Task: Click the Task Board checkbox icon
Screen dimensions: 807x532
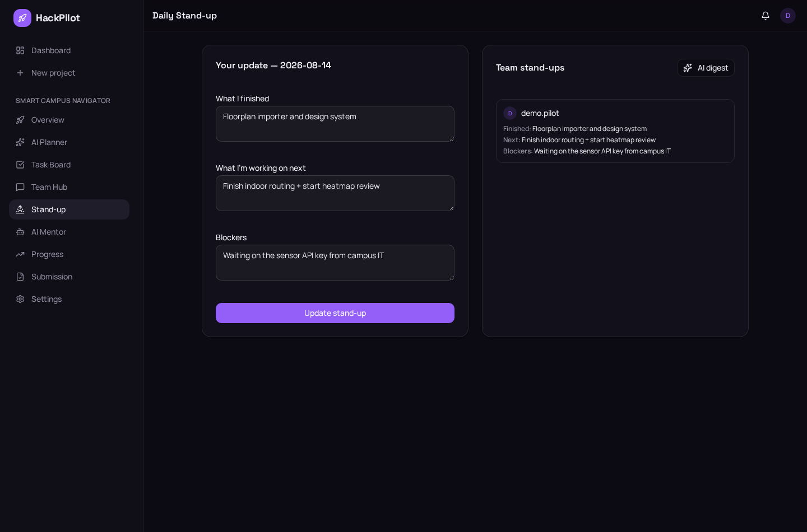Action: 20,165
